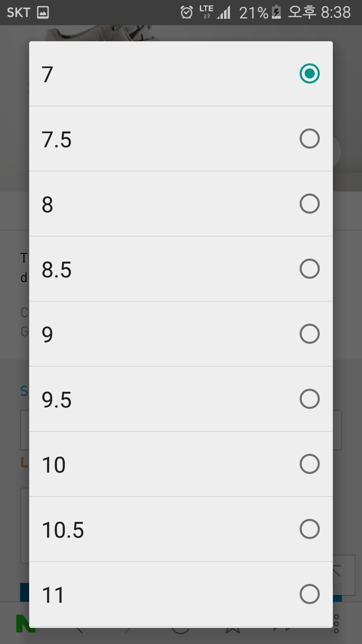Image resolution: width=362 pixels, height=644 pixels.
Task: Select the 8.5 radio button
Action: [309, 269]
